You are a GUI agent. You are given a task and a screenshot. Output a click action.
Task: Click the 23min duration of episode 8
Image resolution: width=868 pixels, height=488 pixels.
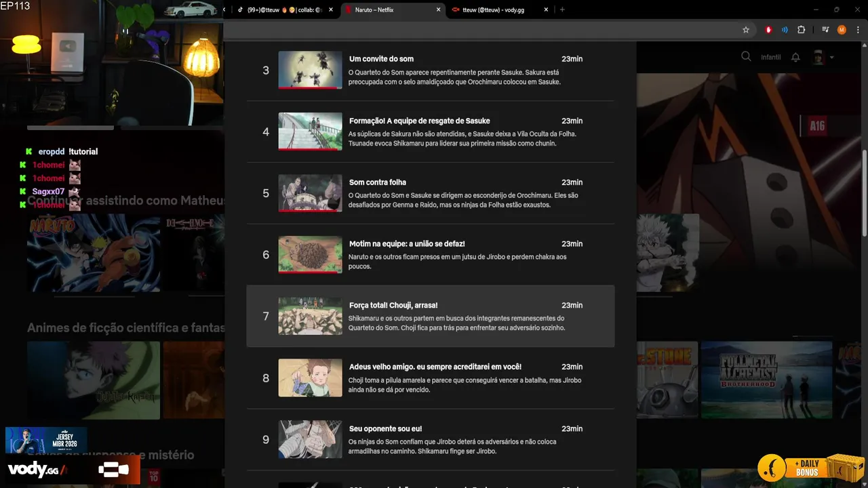[x=572, y=367]
